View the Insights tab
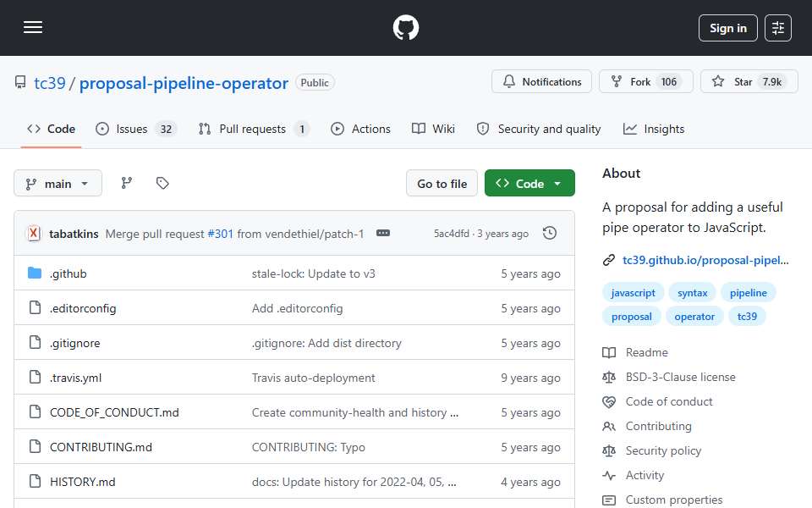This screenshot has height=508, width=812. 654,129
